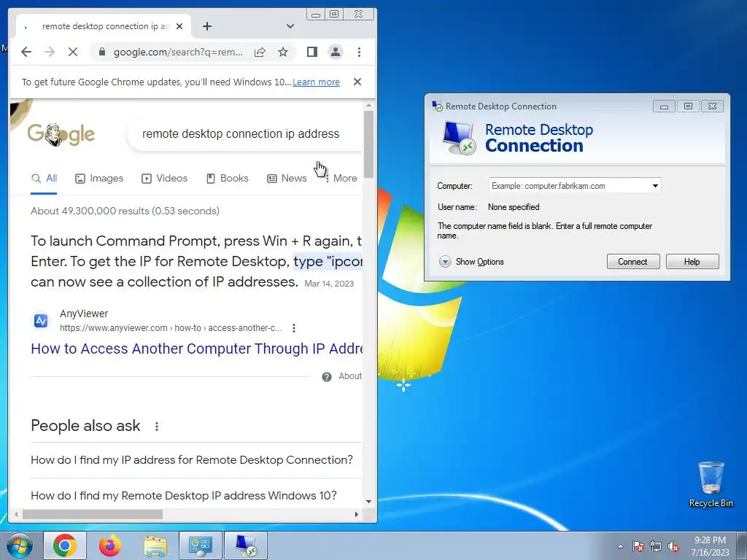747x560 pixels.
Task: Close the remote desktop search tab
Action: click(x=179, y=27)
